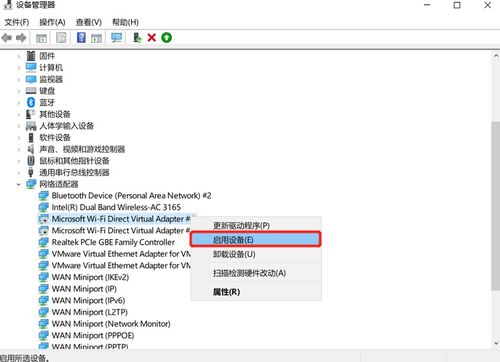Open the blue question mark Help icon

[x=81, y=38]
